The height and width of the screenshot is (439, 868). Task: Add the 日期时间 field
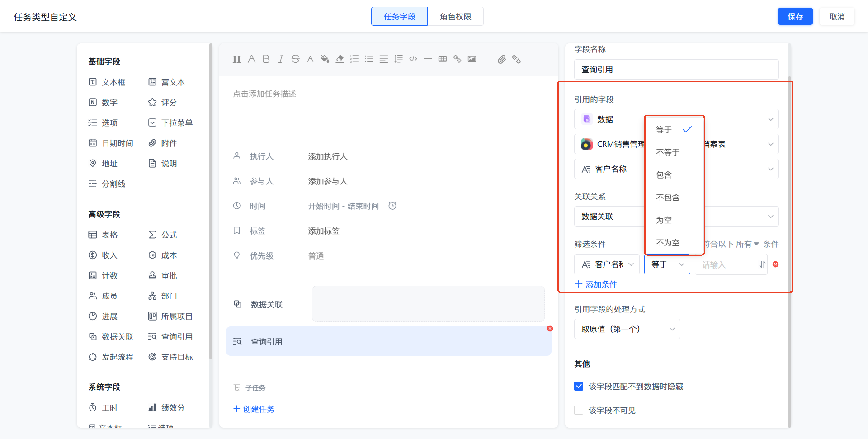111,143
